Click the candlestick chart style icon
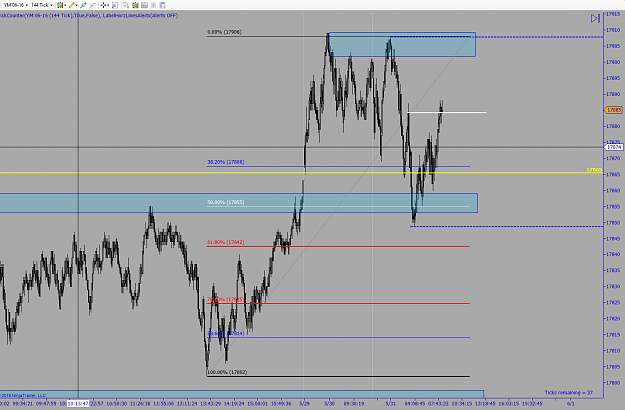This screenshot has height=410, width=625. (60, 5)
